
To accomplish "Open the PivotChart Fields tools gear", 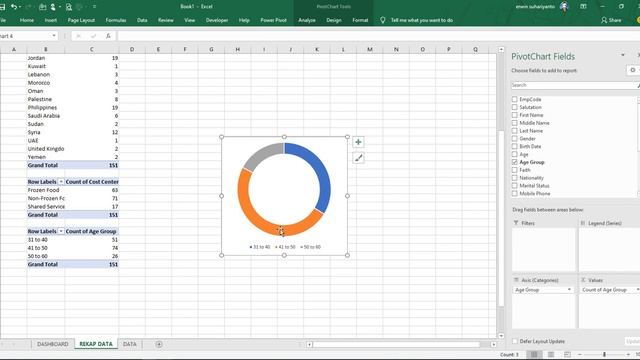I will 633,70.
